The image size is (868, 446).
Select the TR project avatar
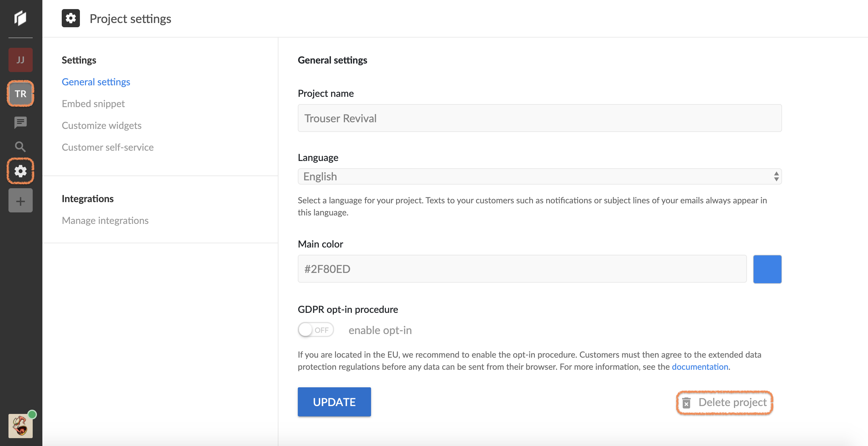(21, 93)
